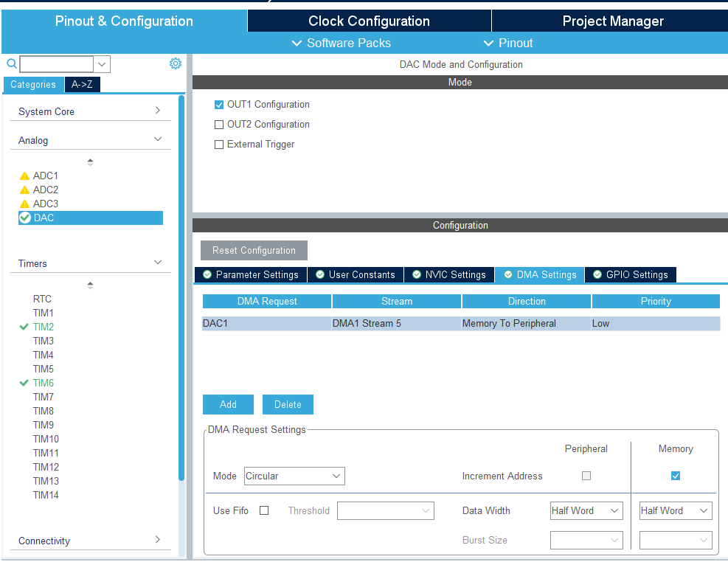Click the ADC2 warning triangle icon

pyautogui.click(x=24, y=190)
